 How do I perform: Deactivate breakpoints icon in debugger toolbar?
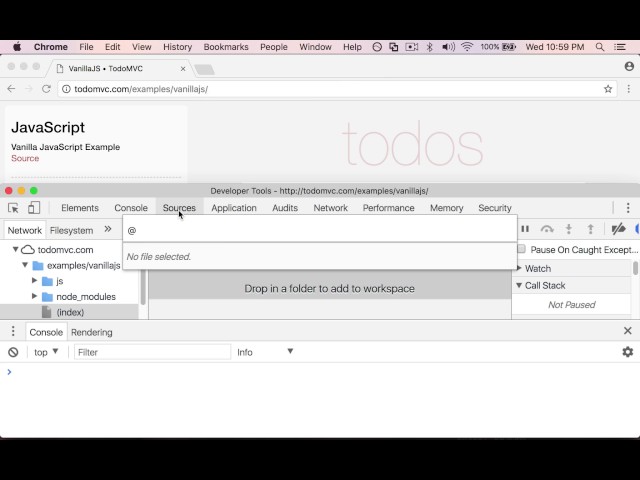[618, 229]
